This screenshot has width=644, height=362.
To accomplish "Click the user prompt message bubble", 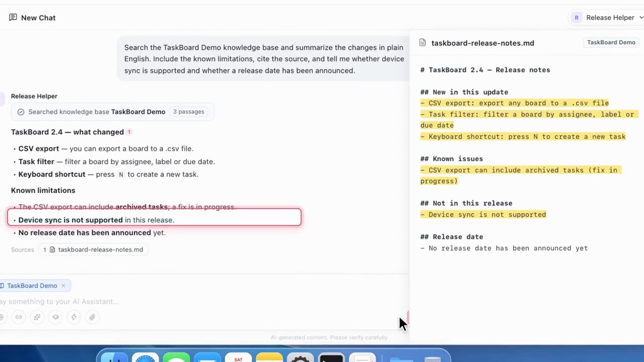I will click(x=264, y=59).
